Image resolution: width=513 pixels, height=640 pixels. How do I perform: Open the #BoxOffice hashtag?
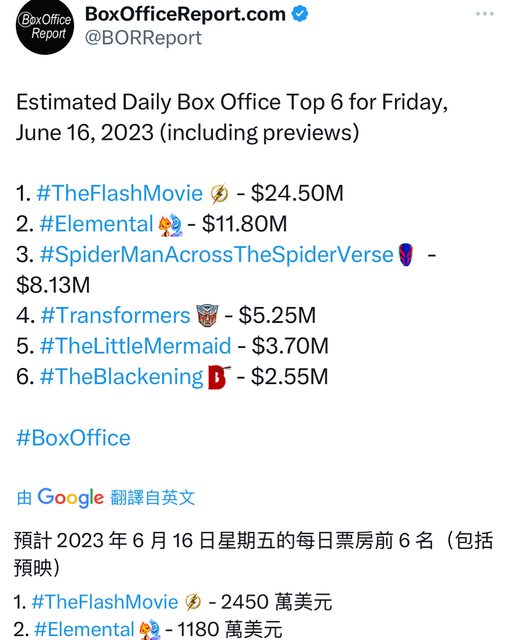73,438
